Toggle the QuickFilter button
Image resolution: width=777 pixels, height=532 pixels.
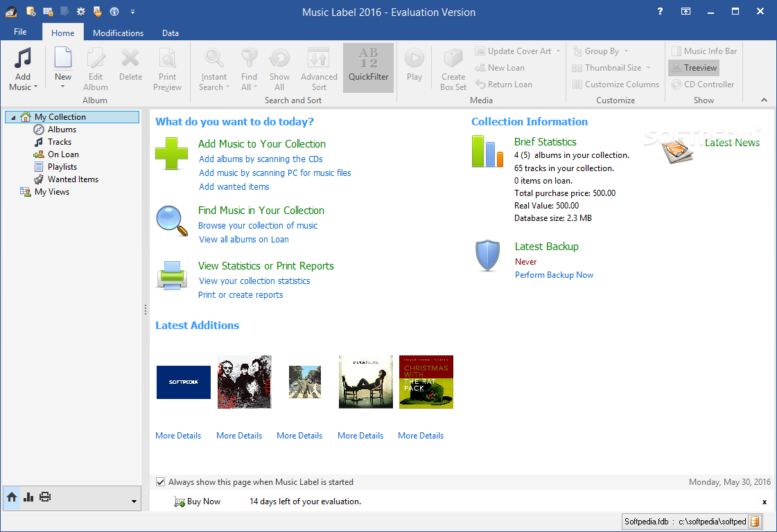point(368,68)
